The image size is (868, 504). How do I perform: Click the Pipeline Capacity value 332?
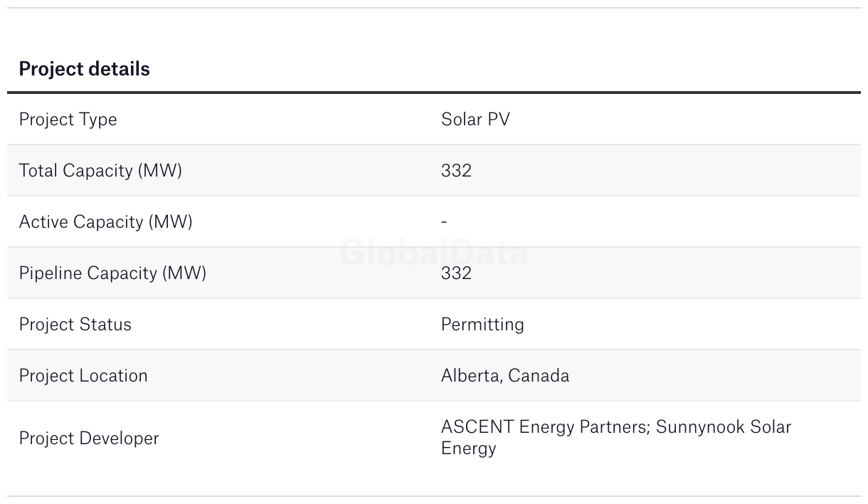(x=456, y=273)
